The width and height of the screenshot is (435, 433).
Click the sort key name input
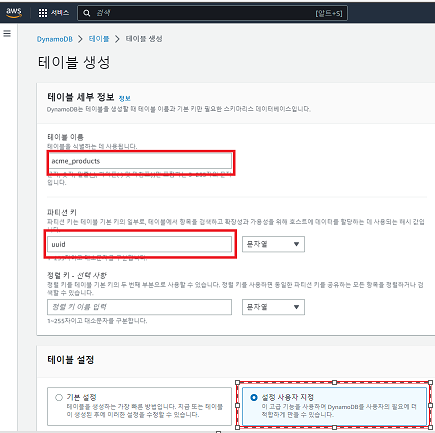[139, 307]
